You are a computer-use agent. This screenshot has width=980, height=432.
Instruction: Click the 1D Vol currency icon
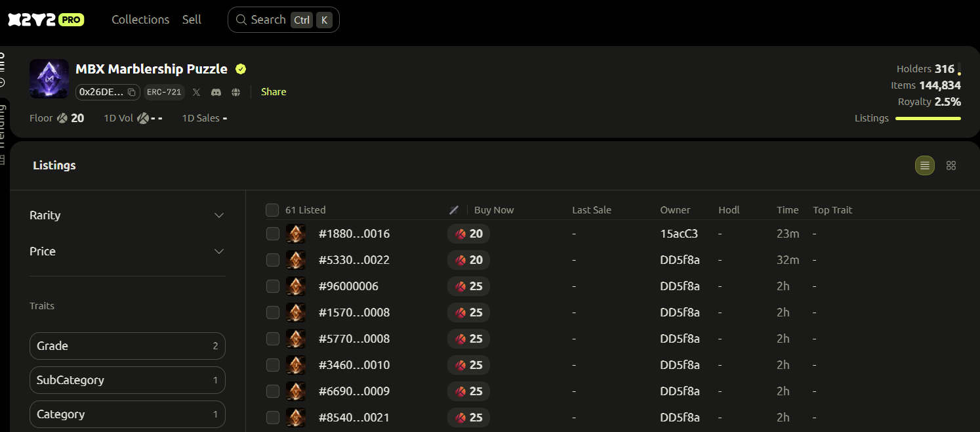point(143,118)
